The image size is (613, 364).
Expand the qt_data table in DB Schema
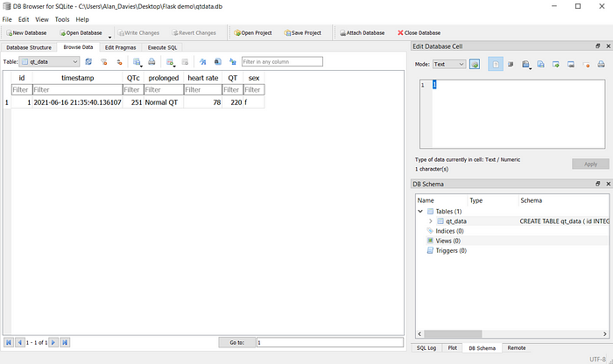pos(431,221)
